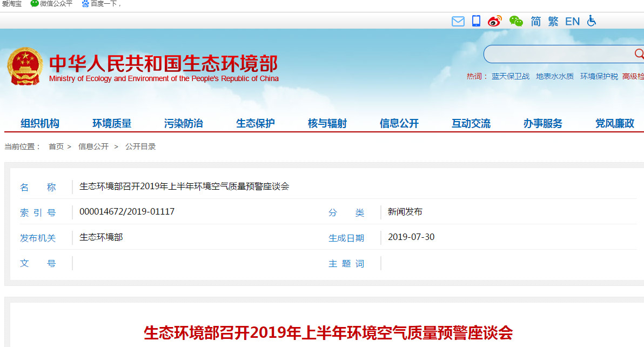Open the 环境质量 navigation menu
Image resolution: width=644 pixels, height=347 pixels.
click(112, 123)
